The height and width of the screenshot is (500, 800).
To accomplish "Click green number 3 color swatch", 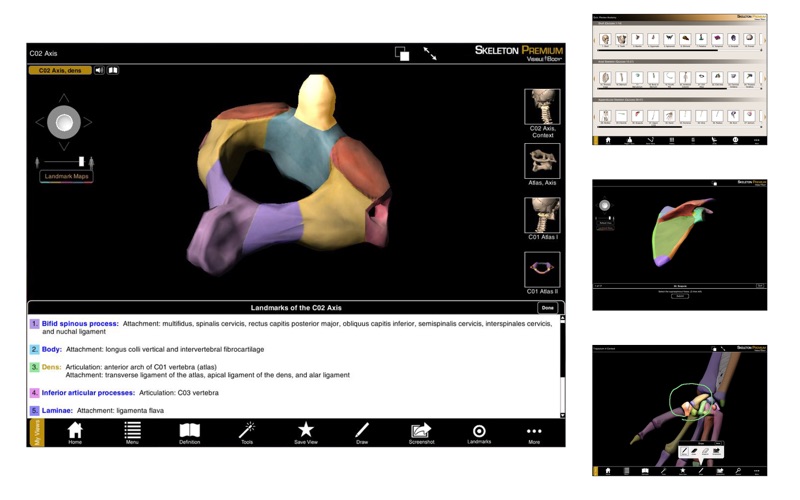I will coord(34,367).
